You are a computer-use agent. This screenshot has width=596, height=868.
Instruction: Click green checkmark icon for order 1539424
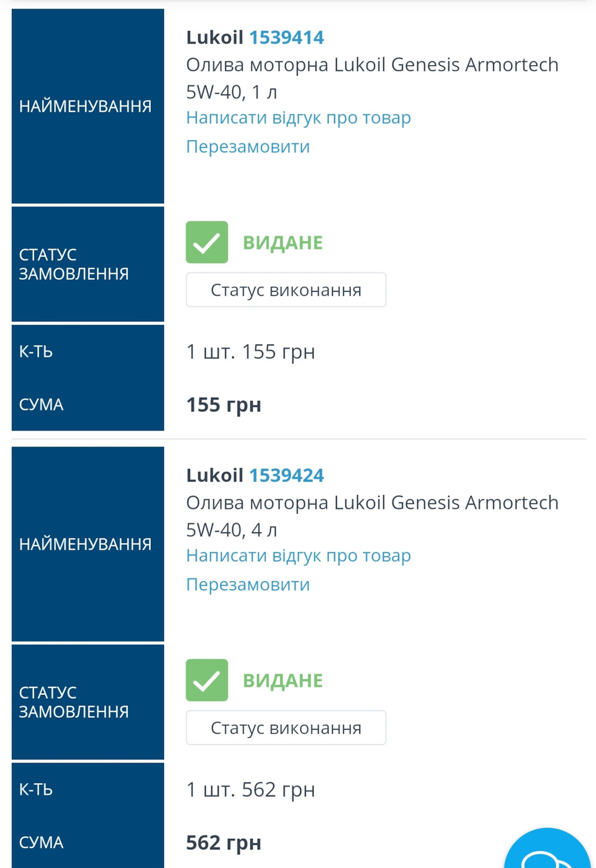207,680
